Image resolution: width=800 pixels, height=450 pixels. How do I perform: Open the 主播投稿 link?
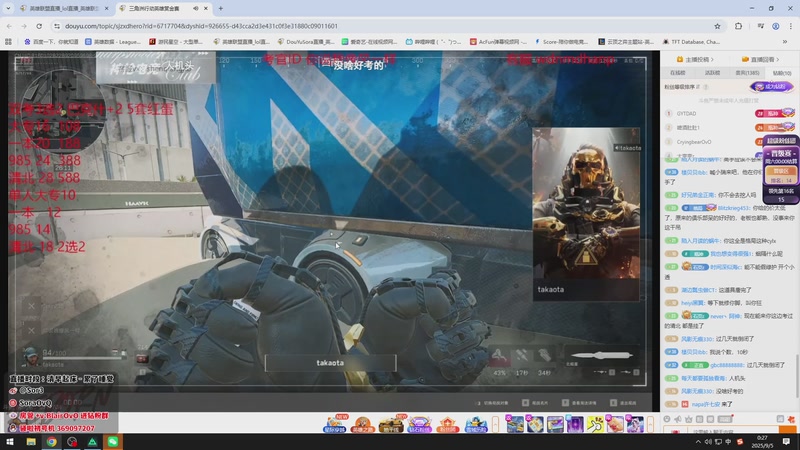tap(695, 60)
